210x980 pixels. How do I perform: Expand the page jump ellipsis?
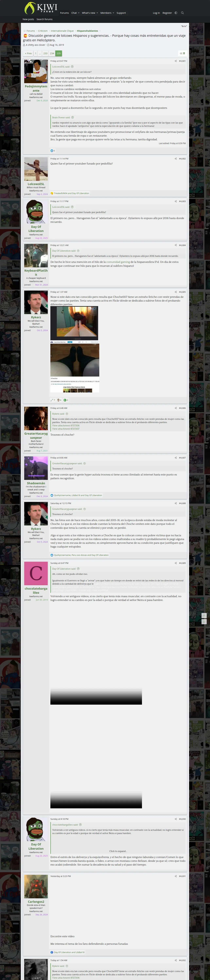(40, 54)
